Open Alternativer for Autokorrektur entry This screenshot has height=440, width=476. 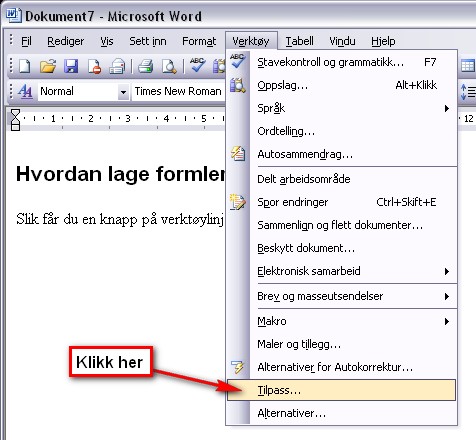point(342,367)
